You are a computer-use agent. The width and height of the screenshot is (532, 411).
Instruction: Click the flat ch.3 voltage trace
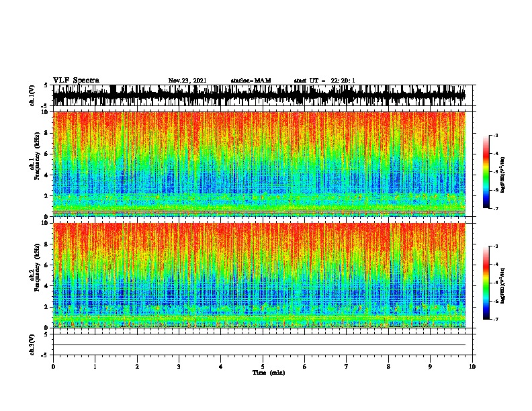click(259, 345)
